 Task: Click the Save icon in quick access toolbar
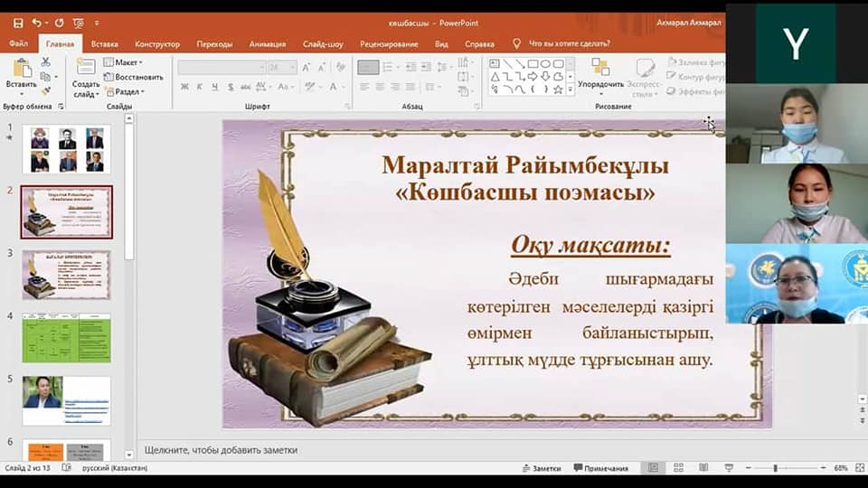(x=18, y=22)
